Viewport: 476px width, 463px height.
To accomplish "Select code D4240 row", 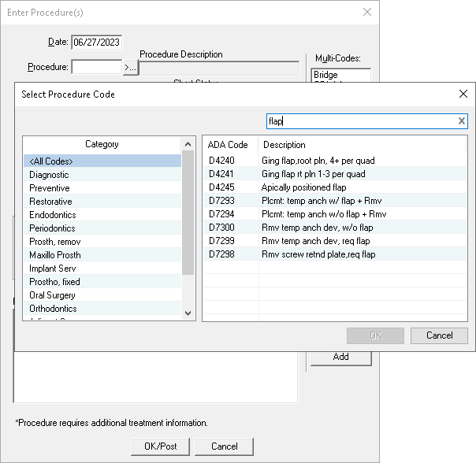I will pyautogui.click(x=335, y=160).
